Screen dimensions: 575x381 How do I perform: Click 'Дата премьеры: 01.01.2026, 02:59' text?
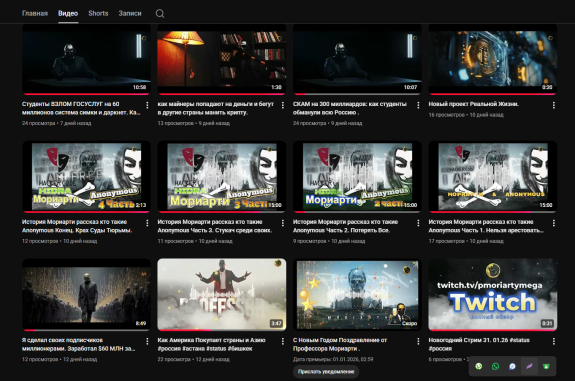333,359
